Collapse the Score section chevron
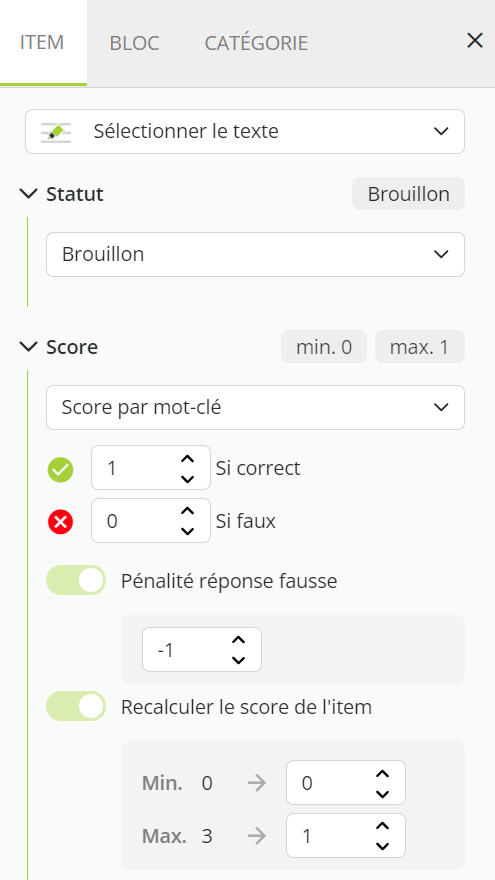495x880 pixels. coord(28,347)
